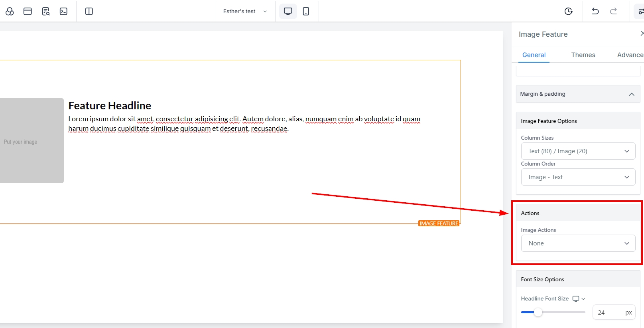The image size is (644, 328).
Task: Switch to desktop preview mode
Action: pyautogui.click(x=288, y=11)
